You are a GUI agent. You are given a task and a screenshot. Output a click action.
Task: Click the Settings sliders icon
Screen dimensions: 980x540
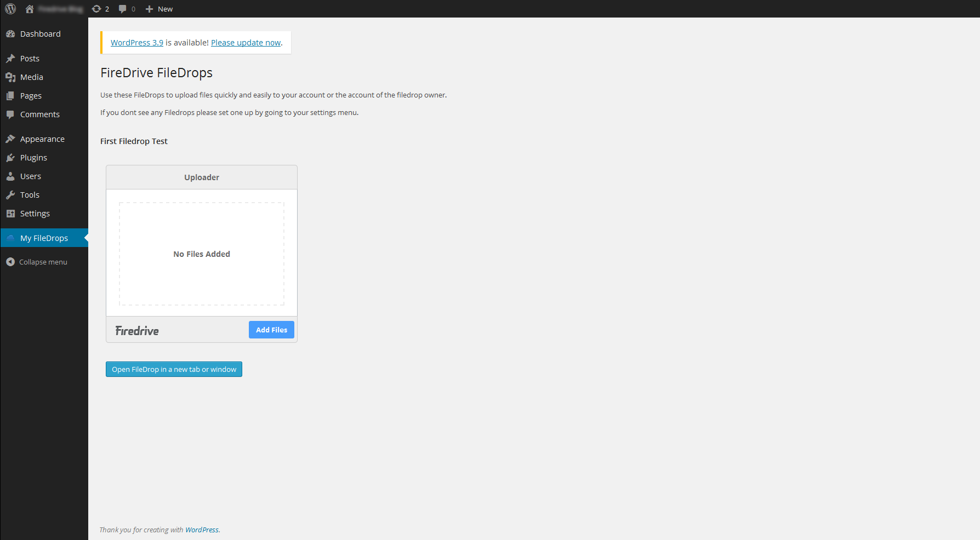pyautogui.click(x=10, y=214)
